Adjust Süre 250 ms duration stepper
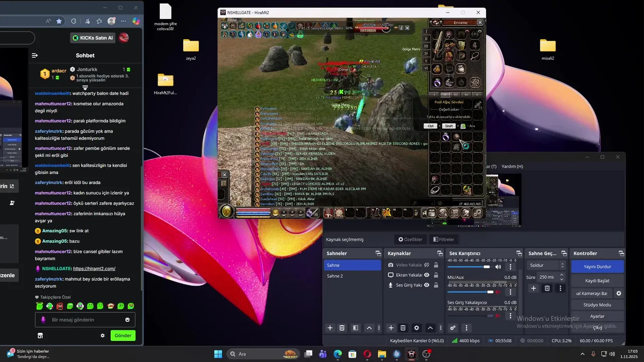This screenshot has height=362, width=644. tap(561, 277)
